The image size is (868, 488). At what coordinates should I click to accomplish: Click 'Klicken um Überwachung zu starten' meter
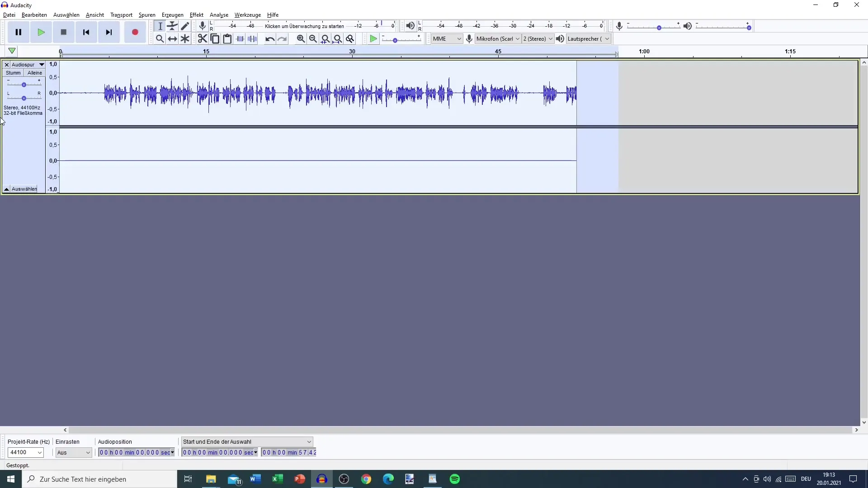(x=305, y=26)
